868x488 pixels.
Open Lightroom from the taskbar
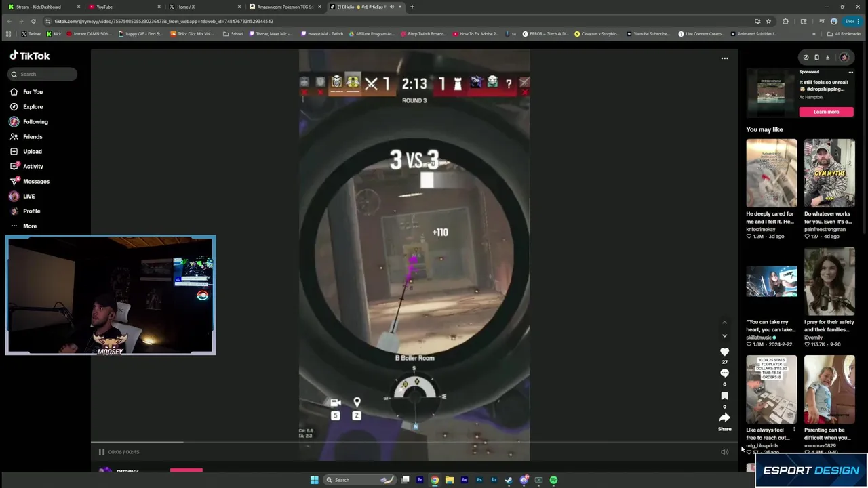point(494,480)
